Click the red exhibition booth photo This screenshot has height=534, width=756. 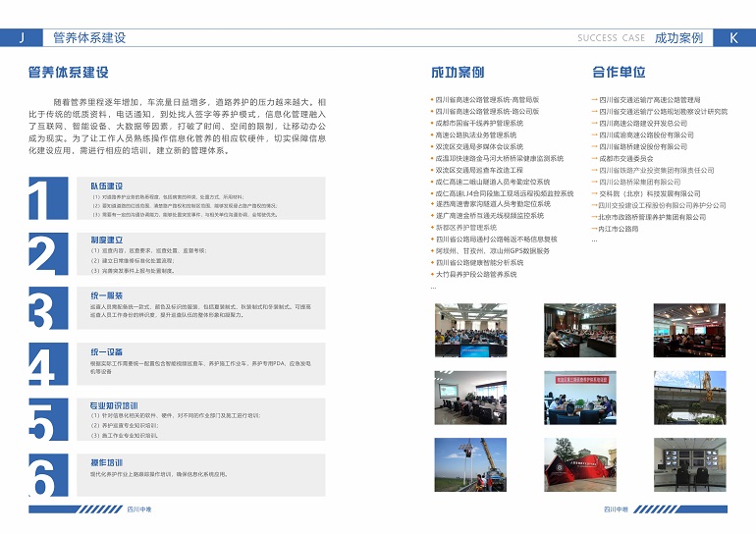(579, 464)
